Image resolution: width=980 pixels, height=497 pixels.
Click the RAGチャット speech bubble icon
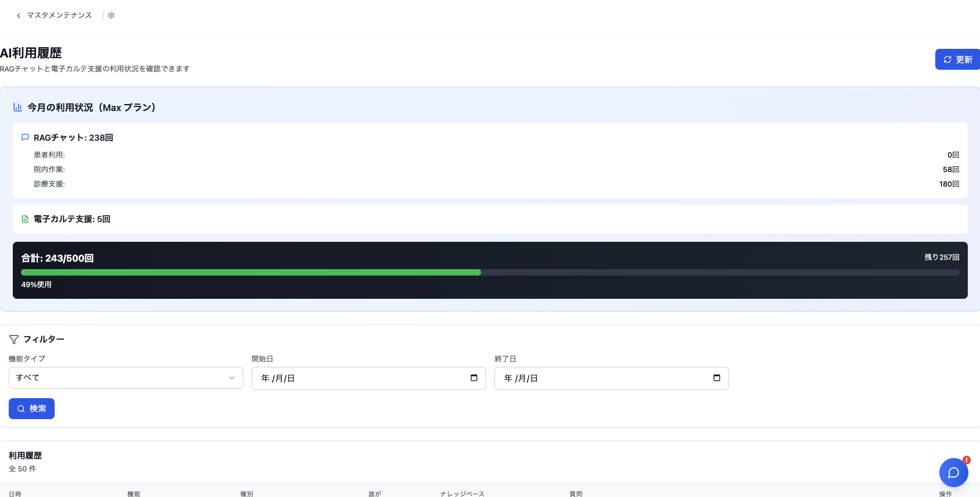click(25, 138)
